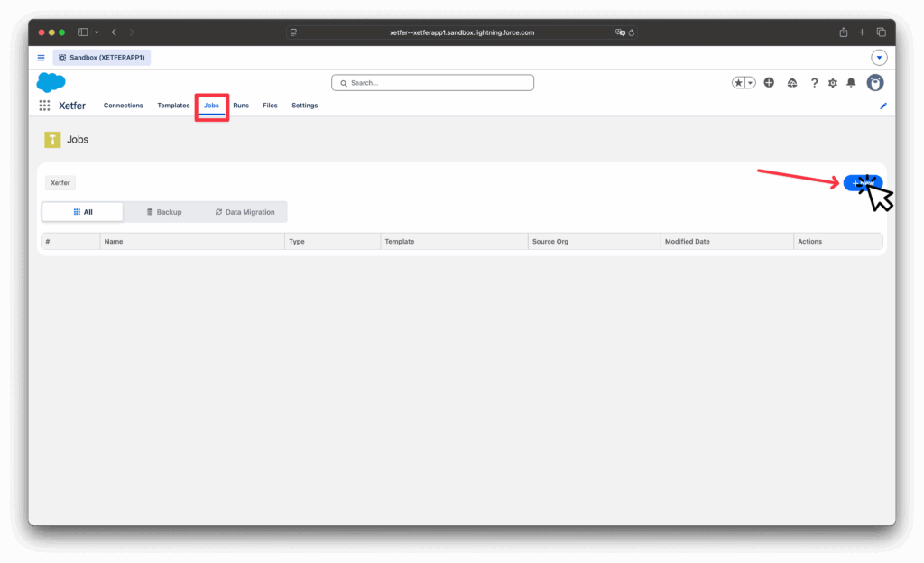Open the Trailhead guidance icon

pos(792,83)
